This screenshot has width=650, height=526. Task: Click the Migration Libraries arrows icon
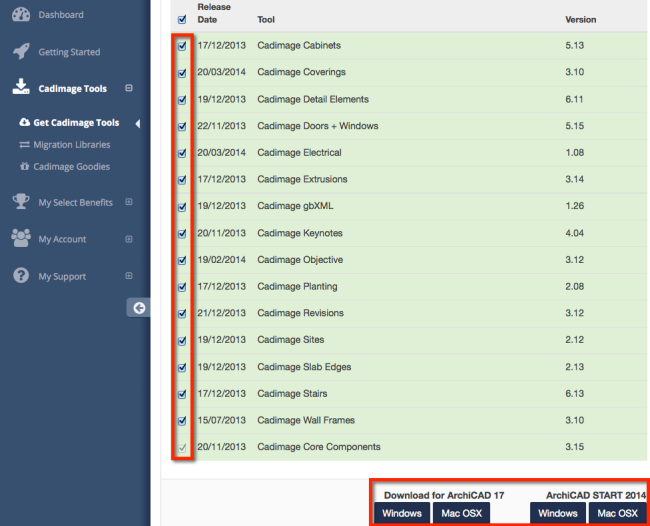[x=24, y=145]
